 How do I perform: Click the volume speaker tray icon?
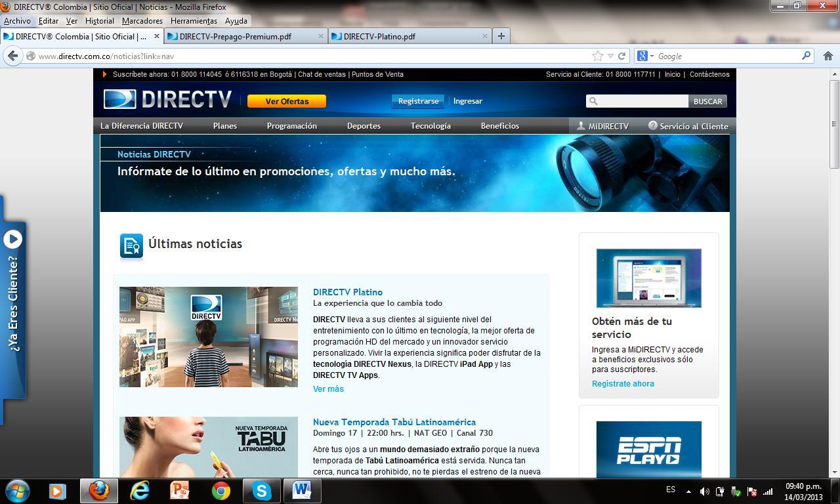tap(704, 491)
